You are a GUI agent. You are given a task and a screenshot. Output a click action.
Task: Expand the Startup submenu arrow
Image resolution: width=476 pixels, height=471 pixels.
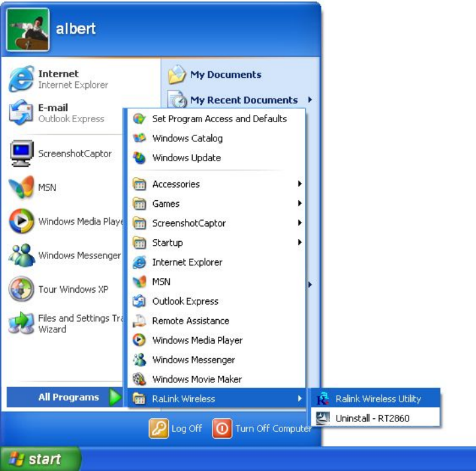coord(300,242)
